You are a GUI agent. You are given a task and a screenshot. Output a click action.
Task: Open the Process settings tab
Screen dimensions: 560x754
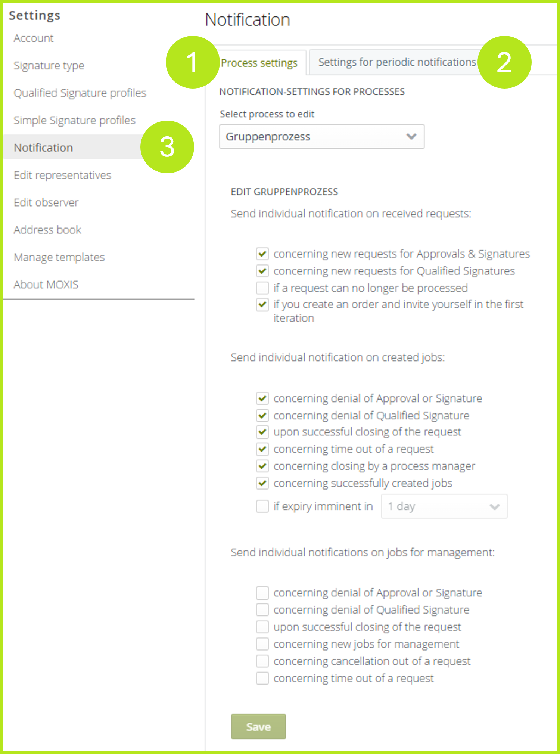coord(259,63)
